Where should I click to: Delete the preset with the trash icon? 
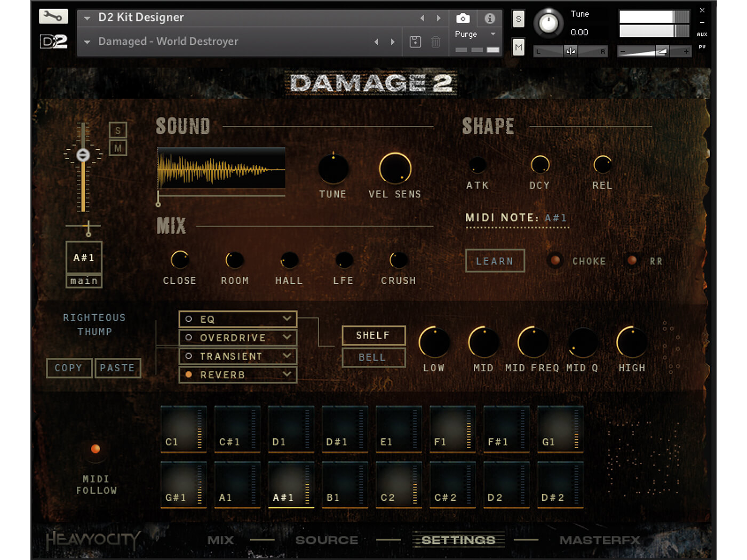[435, 42]
